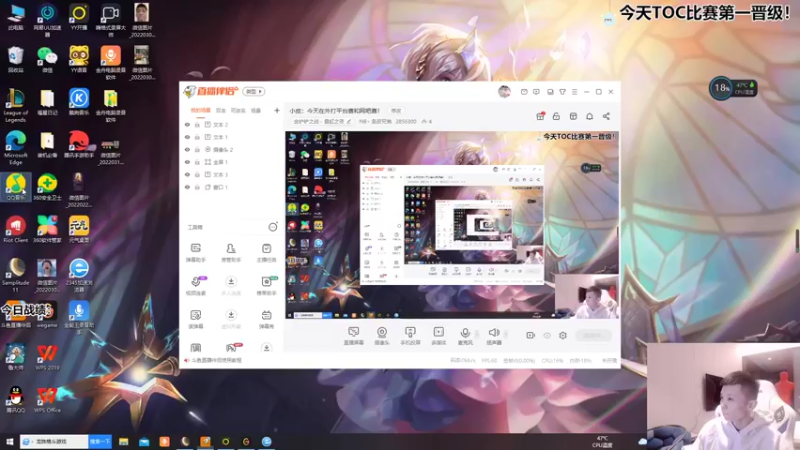This screenshot has width=800, height=450.
Task: Open the hamburger menu in the title bar
Action: pos(574,92)
